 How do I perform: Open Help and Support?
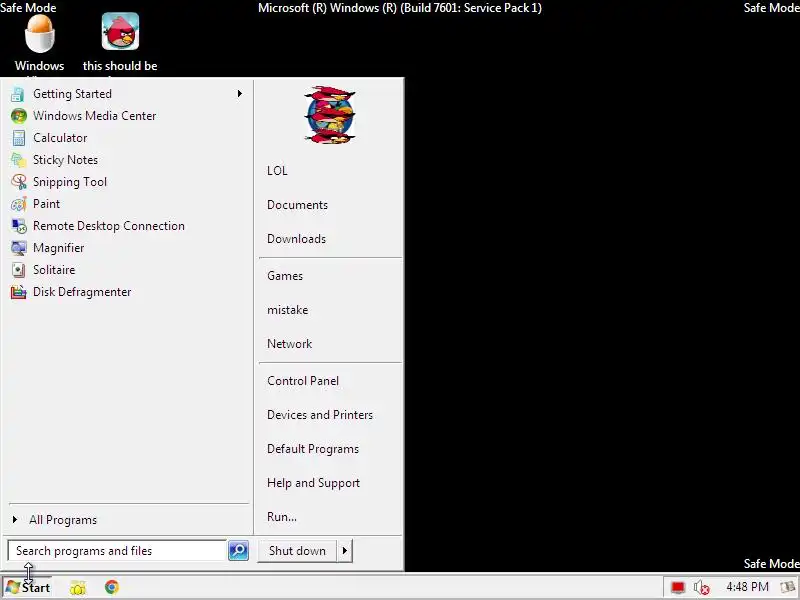tap(313, 483)
